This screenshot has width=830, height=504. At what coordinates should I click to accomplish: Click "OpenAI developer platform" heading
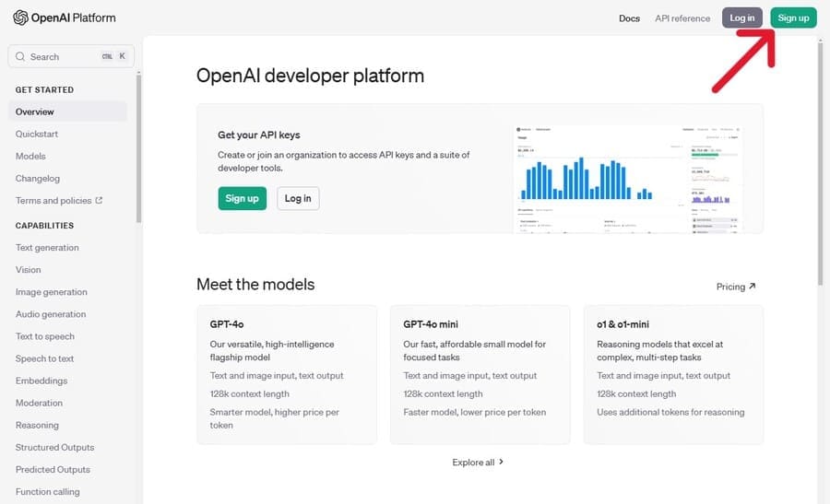coord(310,76)
